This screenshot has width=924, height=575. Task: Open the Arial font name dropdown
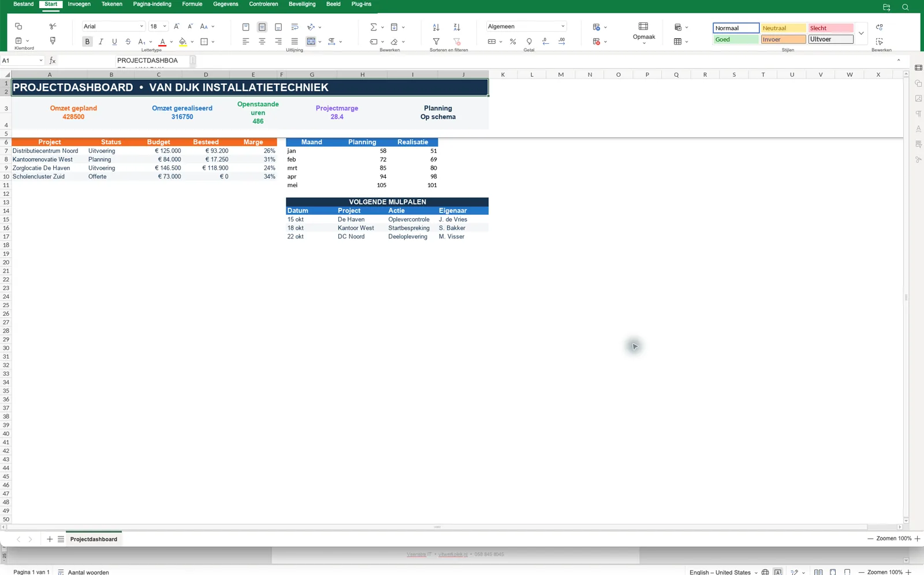(x=141, y=27)
